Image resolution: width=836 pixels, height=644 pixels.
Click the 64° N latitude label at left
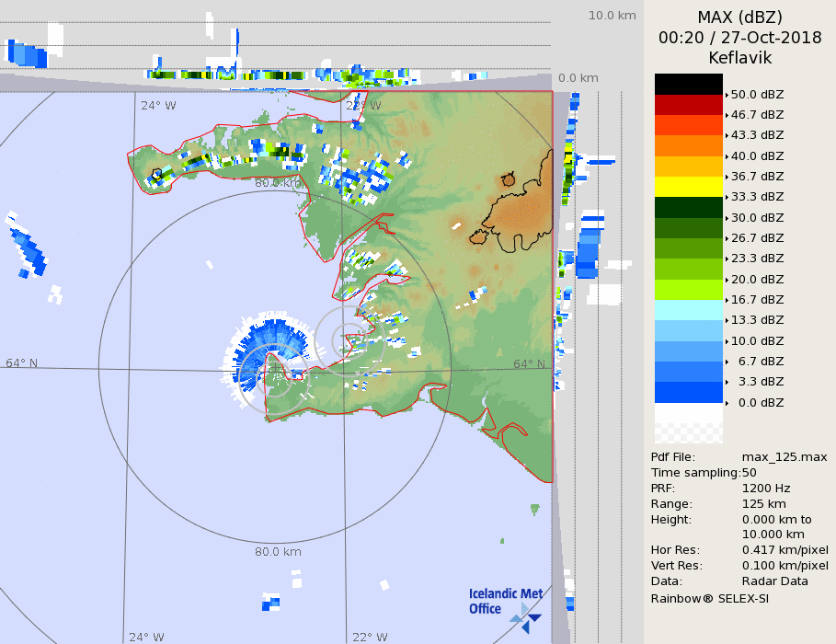pyautogui.click(x=22, y=362)
